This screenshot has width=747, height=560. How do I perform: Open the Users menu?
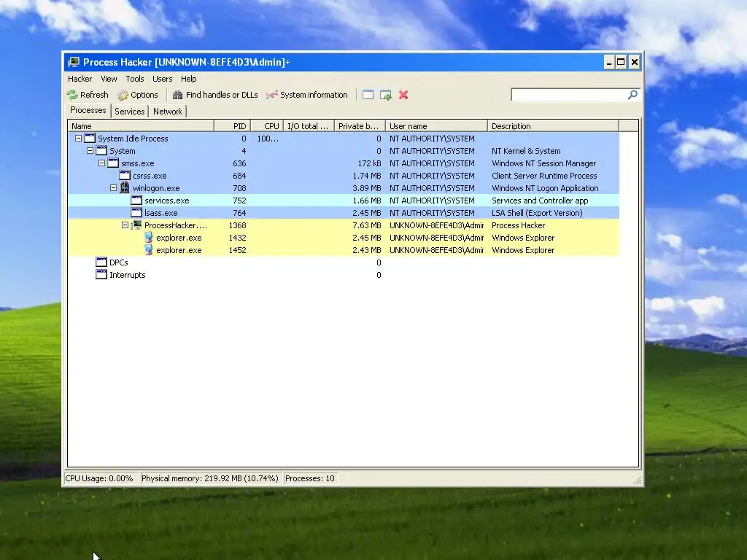163,79
